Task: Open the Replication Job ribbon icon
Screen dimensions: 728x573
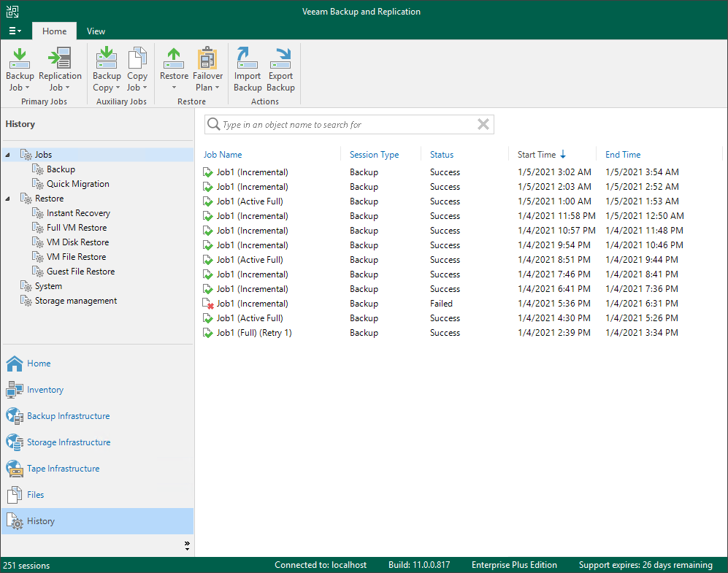Action: pos(60,69)
